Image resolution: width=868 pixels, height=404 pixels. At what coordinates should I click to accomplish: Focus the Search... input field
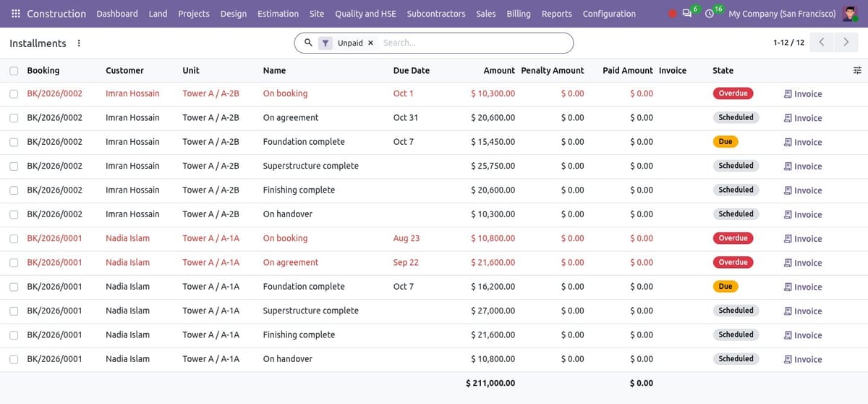[x=474, y=43]
